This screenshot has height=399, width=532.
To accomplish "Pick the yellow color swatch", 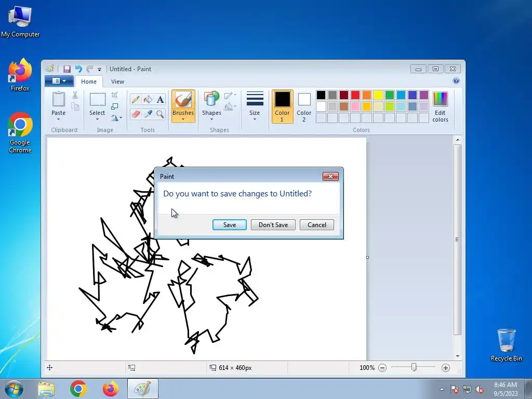I will 378,95.
